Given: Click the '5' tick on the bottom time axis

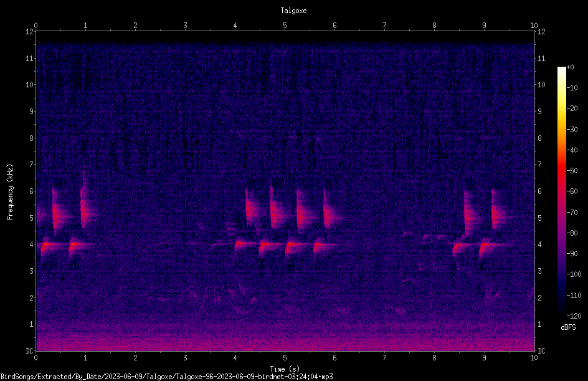Looking at the screenshot, I should point(285,358).
